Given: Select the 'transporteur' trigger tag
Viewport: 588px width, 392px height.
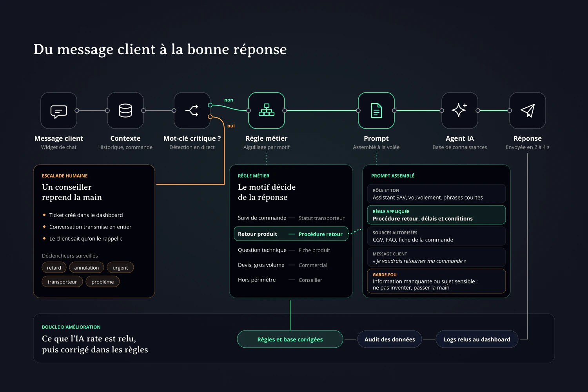Looking at the screenshot, I should 62,282.
